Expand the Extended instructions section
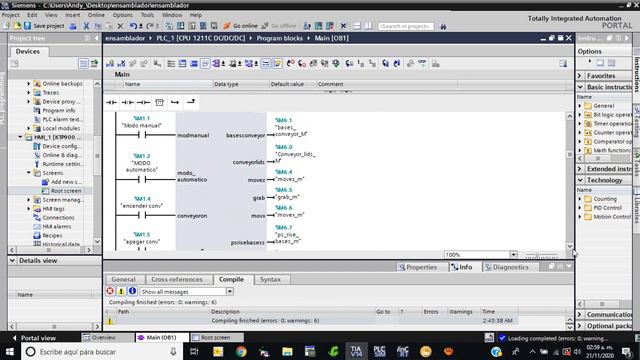Image resolution: width=640 pixels, height=360 pixels. click(x=580, y=169)
